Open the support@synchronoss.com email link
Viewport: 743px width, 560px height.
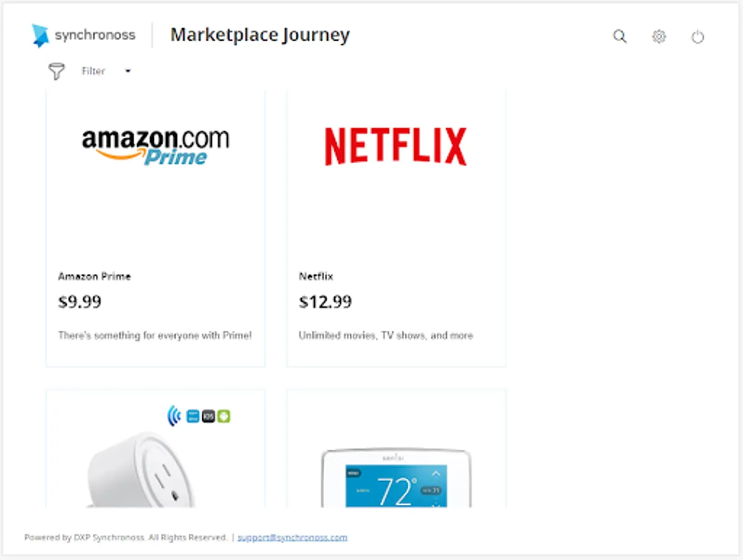pos(292,538)
